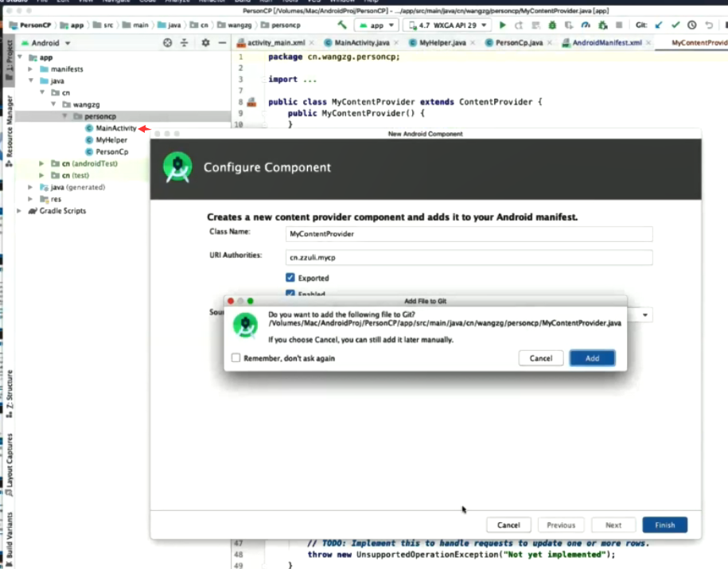Select MyHelper class in the Project tree
728x569 pixels.
coord(111,140)
